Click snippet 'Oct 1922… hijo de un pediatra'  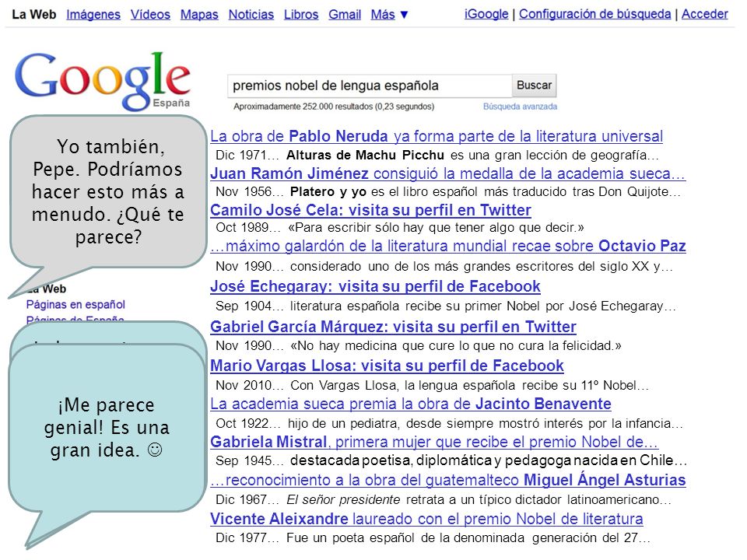[x=449, y=423]
